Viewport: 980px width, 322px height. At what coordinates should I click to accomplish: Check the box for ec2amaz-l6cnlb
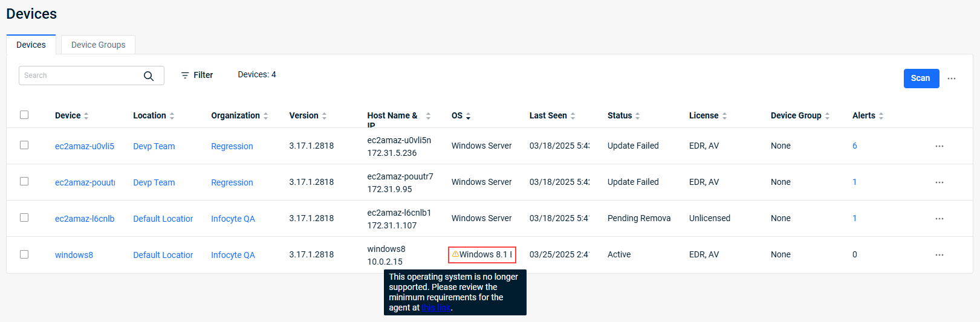[x=24, y=217]
